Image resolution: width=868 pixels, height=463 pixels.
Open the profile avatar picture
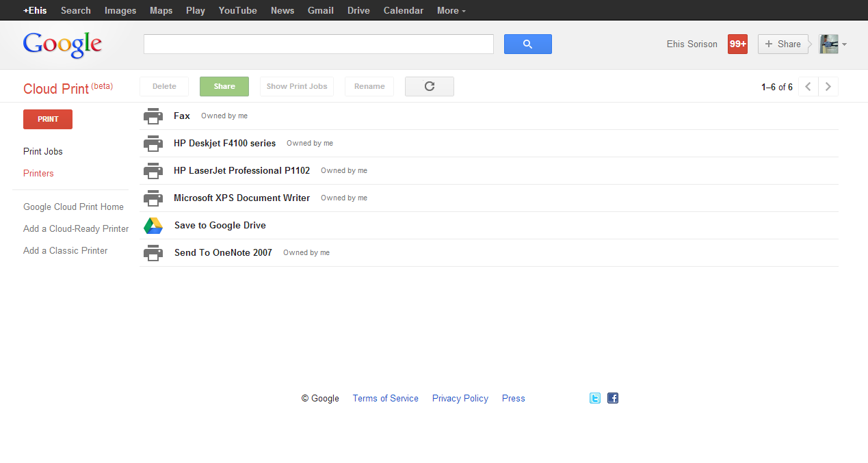point(829,44)
